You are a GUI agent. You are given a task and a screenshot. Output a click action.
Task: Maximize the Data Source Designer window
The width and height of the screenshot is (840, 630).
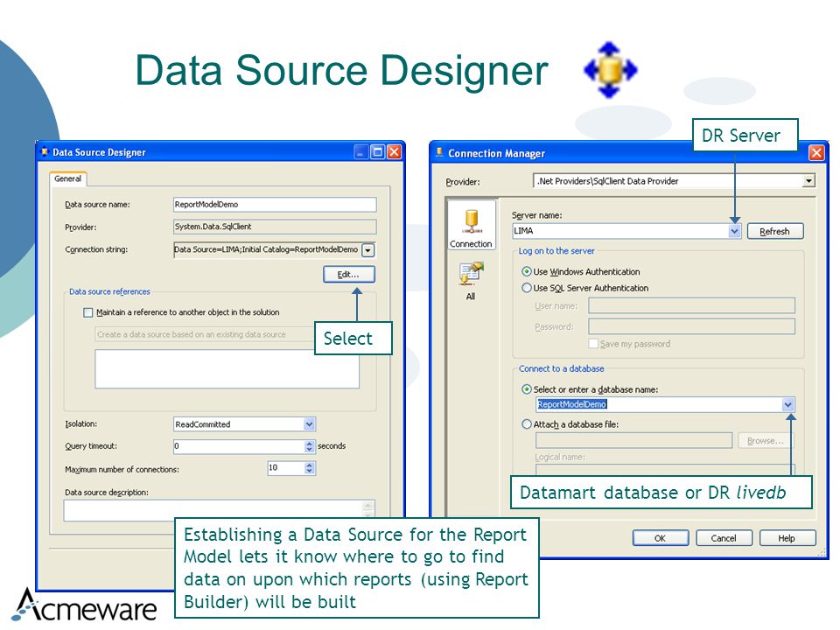point(378,152)
